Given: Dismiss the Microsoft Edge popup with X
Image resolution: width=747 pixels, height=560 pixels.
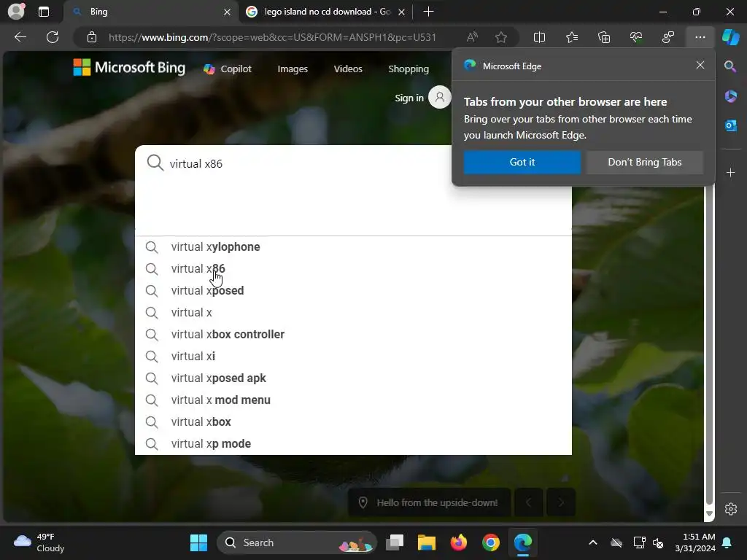Looking at the screenshot, I should [700, 65].
